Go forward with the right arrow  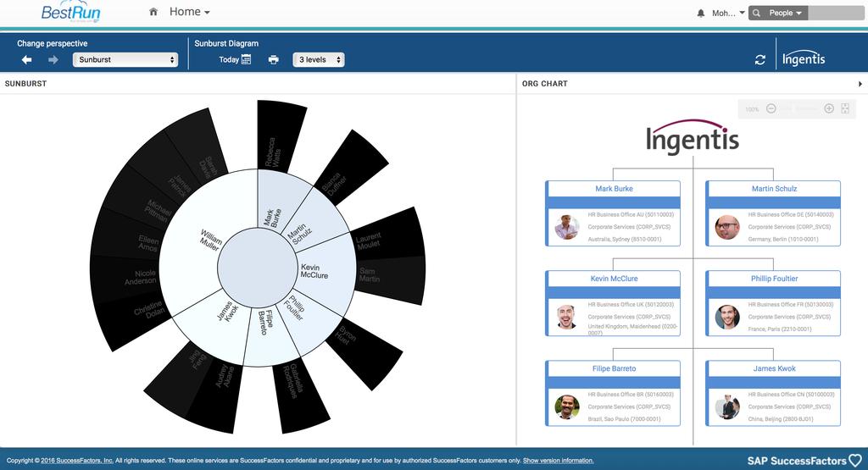click(x=53, y=60)
